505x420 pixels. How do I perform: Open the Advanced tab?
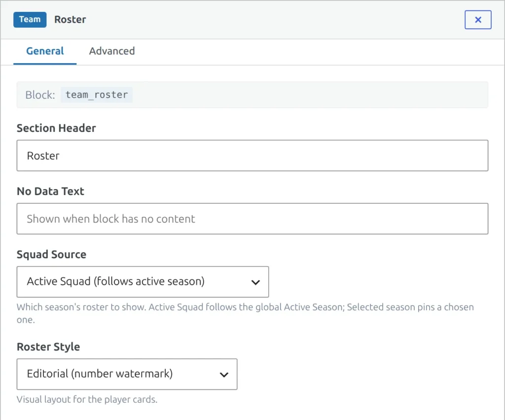pyautogui.click(x=112, y=51)
